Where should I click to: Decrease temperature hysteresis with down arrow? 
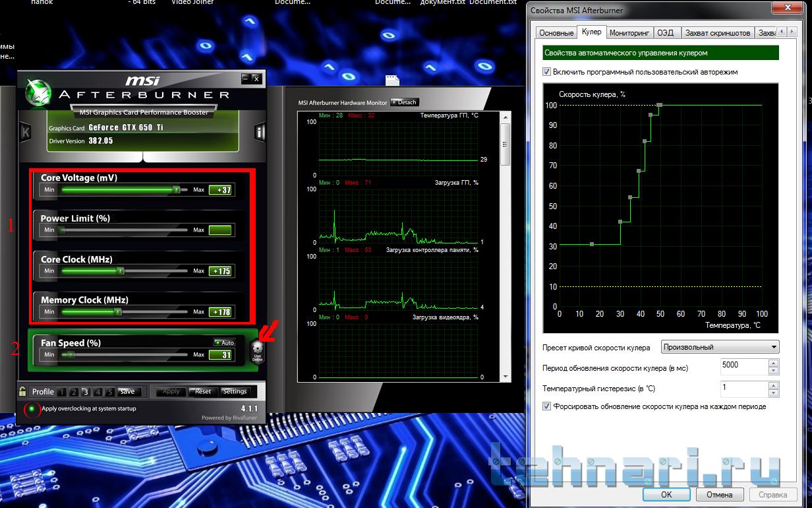pos(774,393)
